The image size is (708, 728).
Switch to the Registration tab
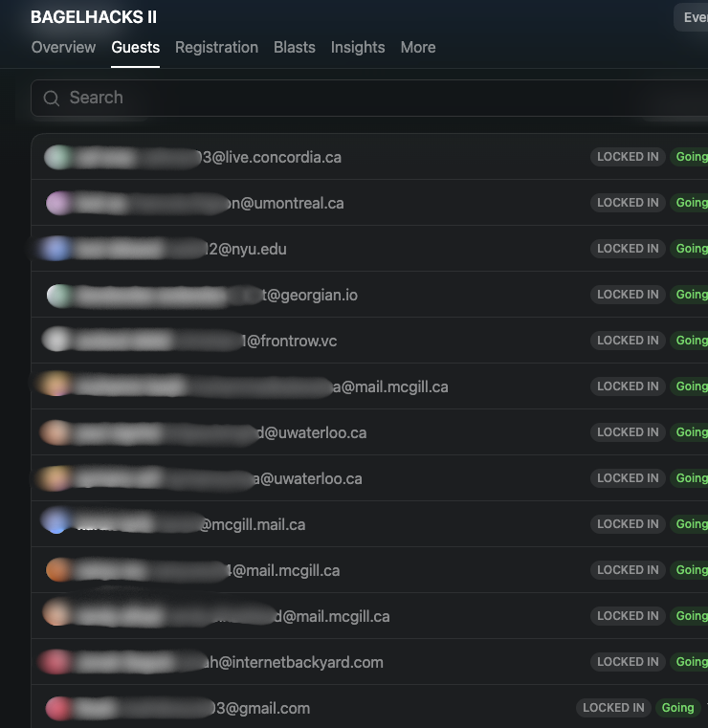pyautogui.click(x=216, y=48)
